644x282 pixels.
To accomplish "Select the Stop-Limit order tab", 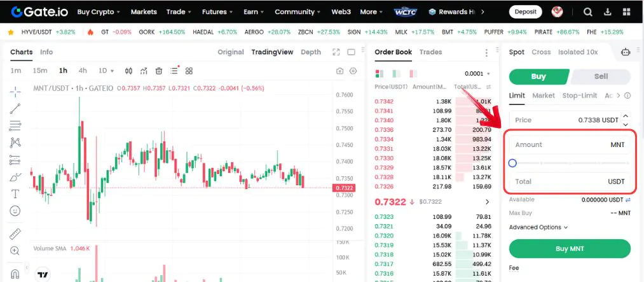I will point(580,95).
